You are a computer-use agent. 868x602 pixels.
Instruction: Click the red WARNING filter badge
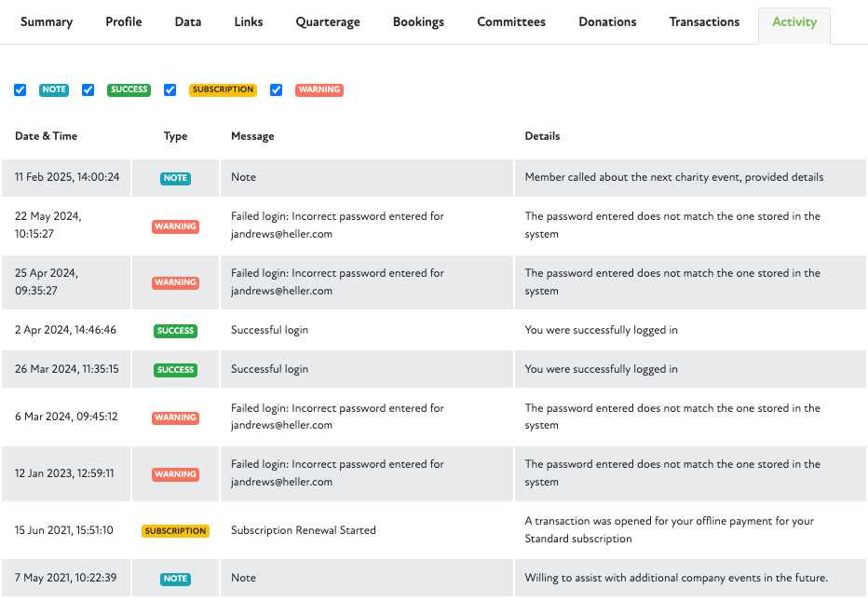point(319,90)
